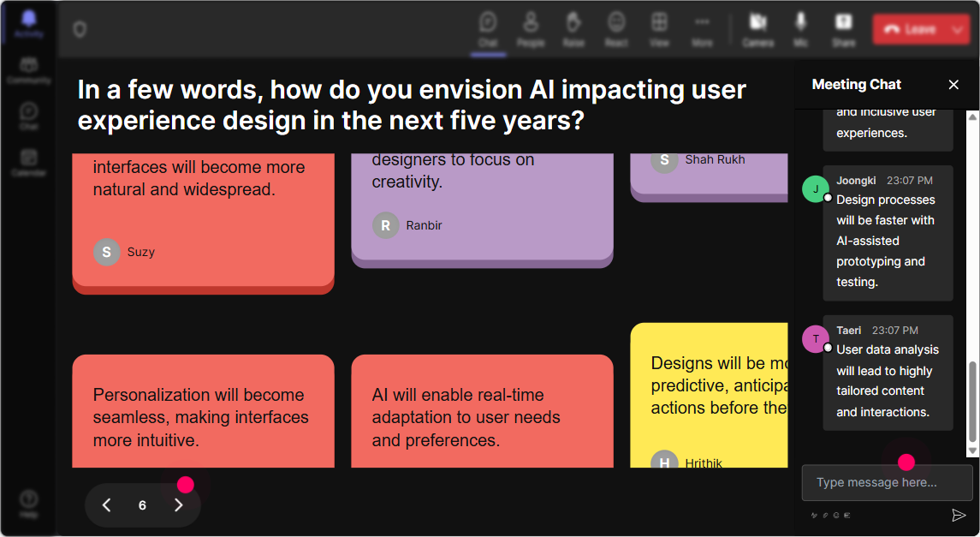Change the meeting View layout
Viewport: 980px width, 537px height.
tap(659, 29)
